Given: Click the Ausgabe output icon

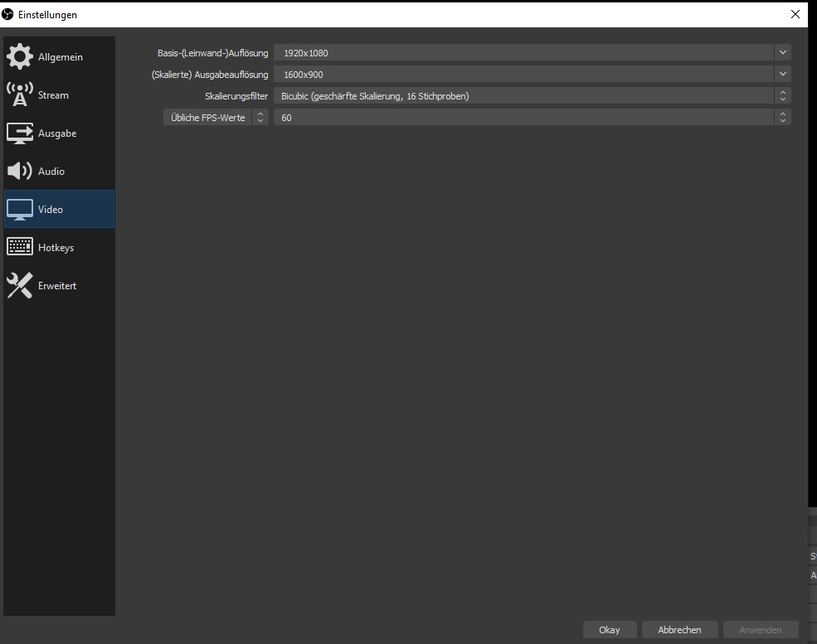Looking at the screenshot, I should (x=20, y=133).
